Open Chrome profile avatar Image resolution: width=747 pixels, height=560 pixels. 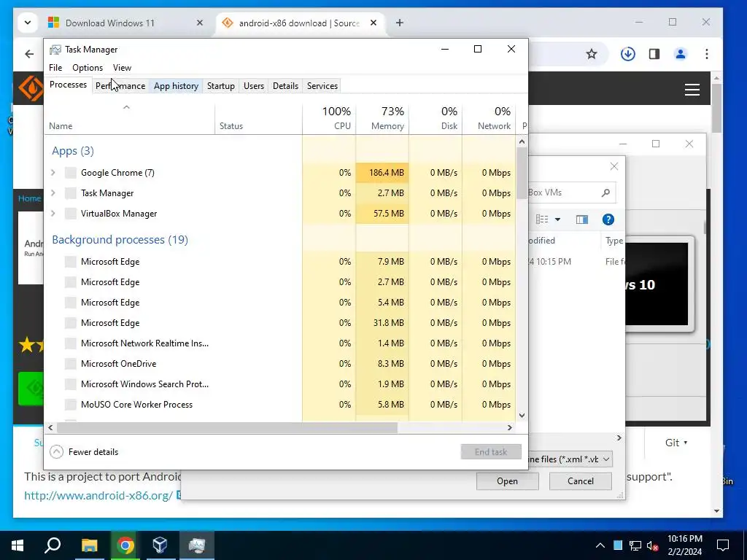click(x=681, y=54)
